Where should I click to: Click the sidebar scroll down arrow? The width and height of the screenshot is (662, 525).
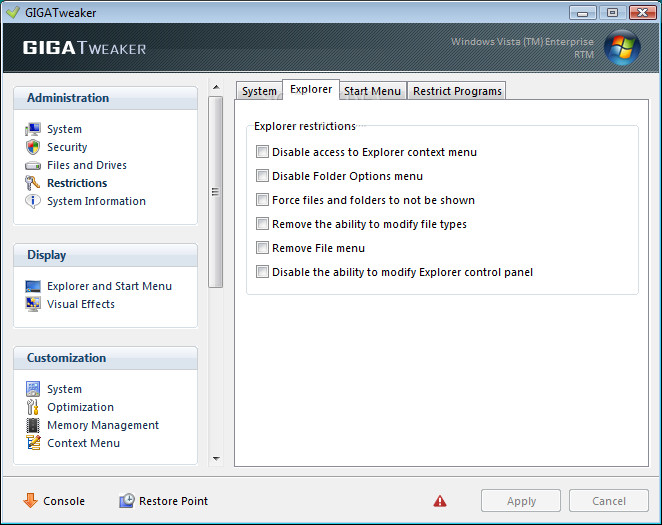216,459
